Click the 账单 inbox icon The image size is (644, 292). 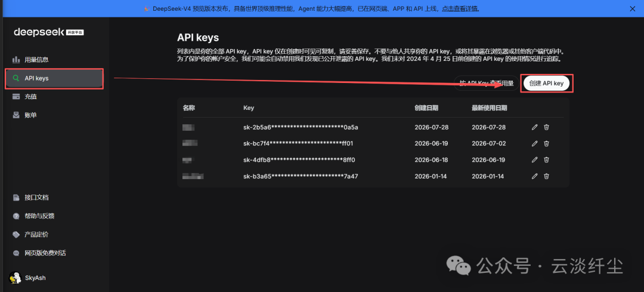16,115
